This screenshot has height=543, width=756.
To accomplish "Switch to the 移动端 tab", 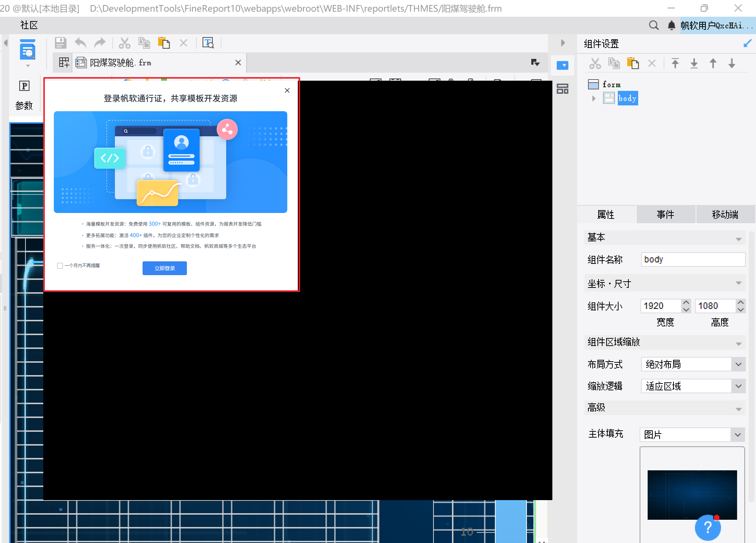I will pos(725,214).
